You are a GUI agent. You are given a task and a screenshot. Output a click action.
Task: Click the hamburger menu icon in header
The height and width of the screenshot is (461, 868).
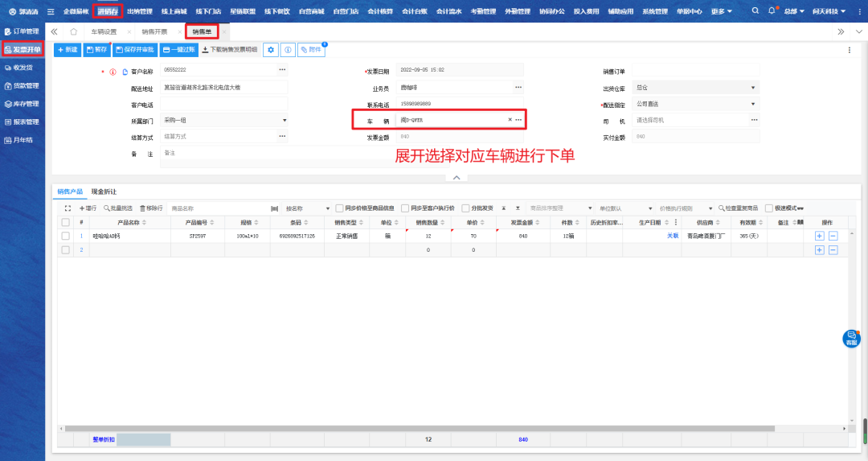51,11
